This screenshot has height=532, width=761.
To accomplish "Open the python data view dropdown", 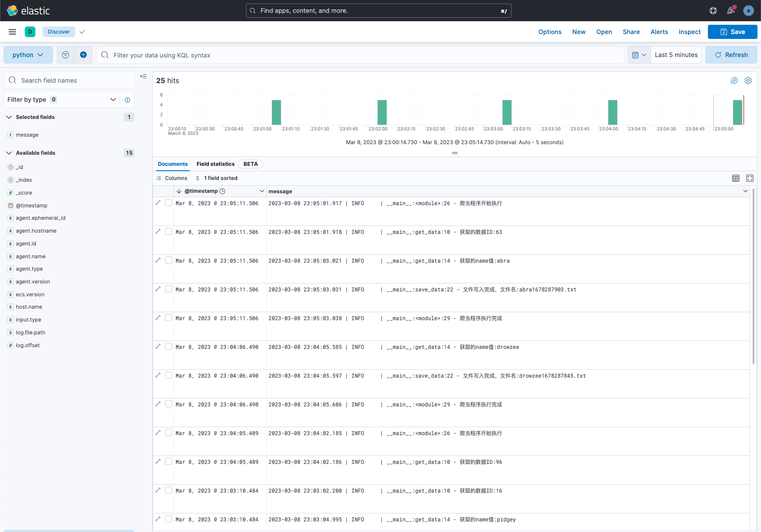I will click(x=28, y=55).
